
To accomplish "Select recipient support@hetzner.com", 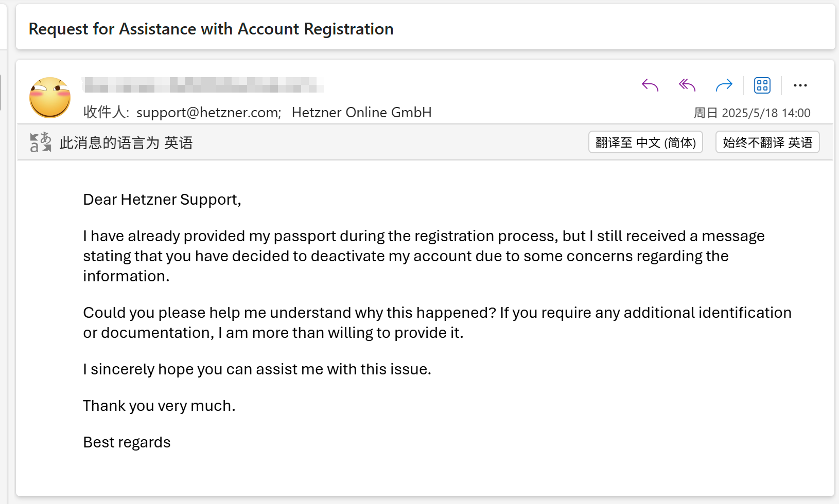I will point(208,113).
